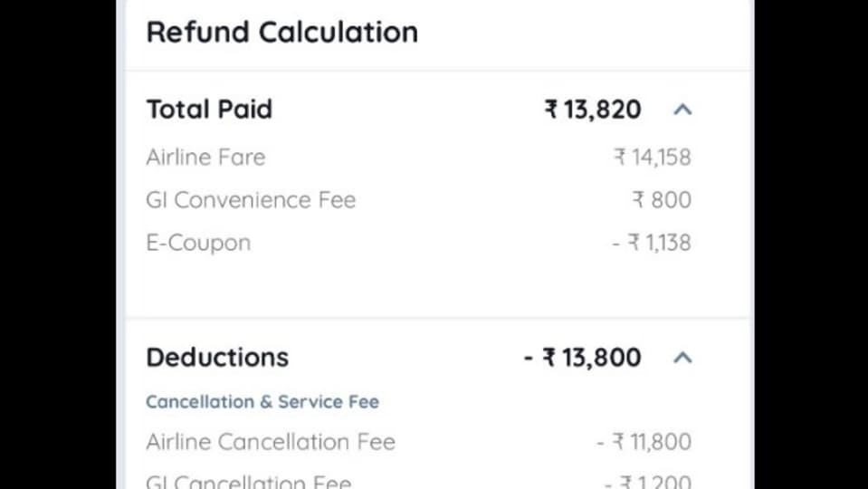This screenshot has height=489, width=868.
Task: Tap the - ₹ 1,138 coupon discount
Action: (652, 243)
